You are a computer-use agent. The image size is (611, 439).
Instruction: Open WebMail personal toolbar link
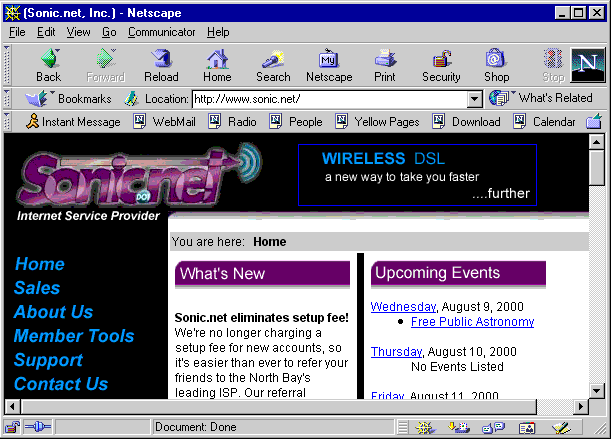[x=164, y=122]
